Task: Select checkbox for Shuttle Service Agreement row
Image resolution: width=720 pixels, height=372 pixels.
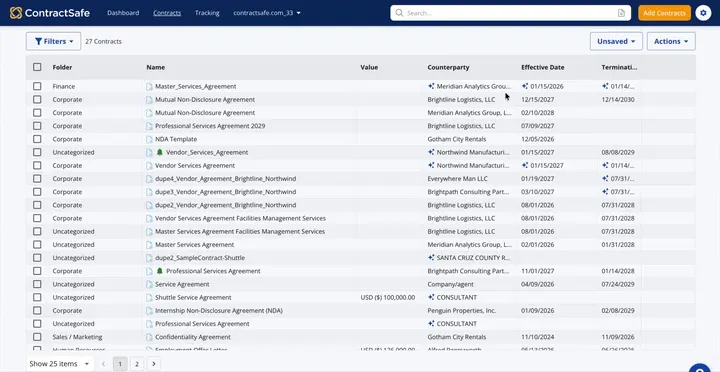Action: (x=37, y=298)
